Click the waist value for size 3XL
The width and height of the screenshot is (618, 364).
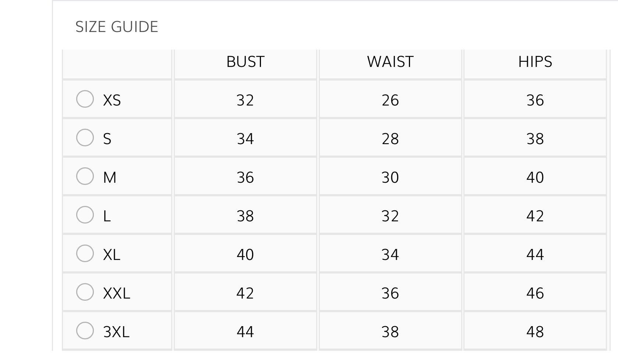tap(390, 332)
